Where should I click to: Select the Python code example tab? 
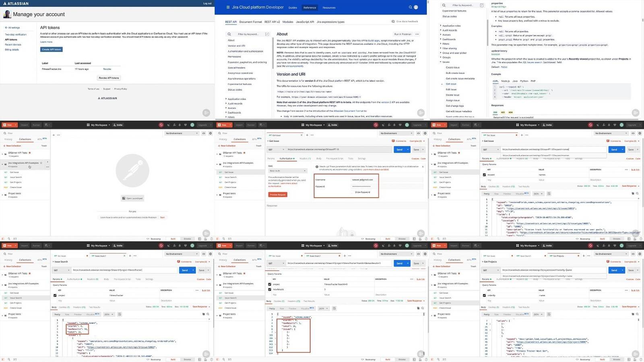(524, 81)
